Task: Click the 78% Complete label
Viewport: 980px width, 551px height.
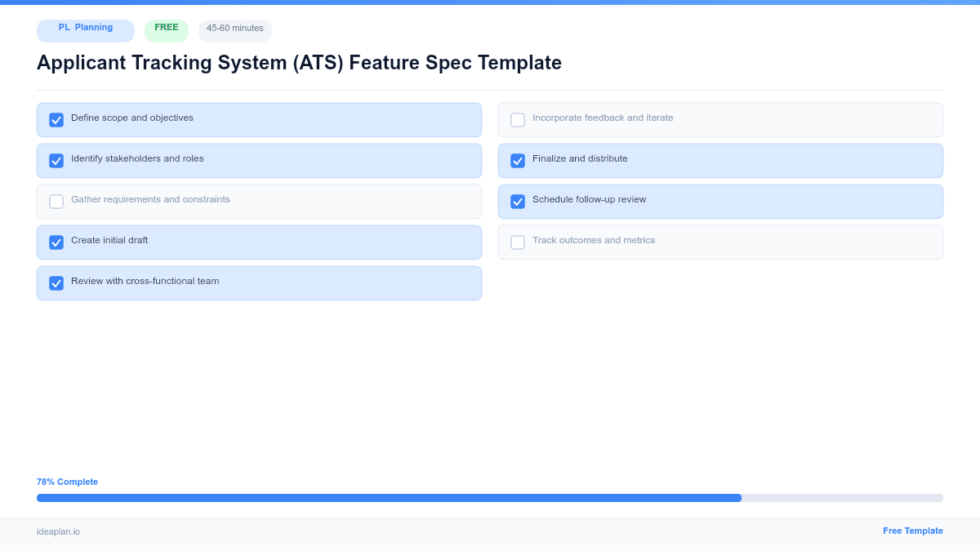Action: click(x=67, y=482)
